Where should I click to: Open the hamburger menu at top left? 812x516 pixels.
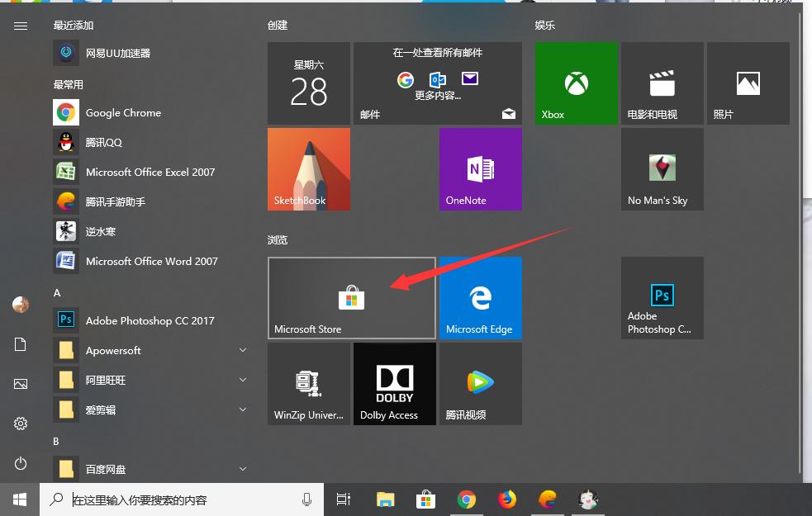[20, 25]
